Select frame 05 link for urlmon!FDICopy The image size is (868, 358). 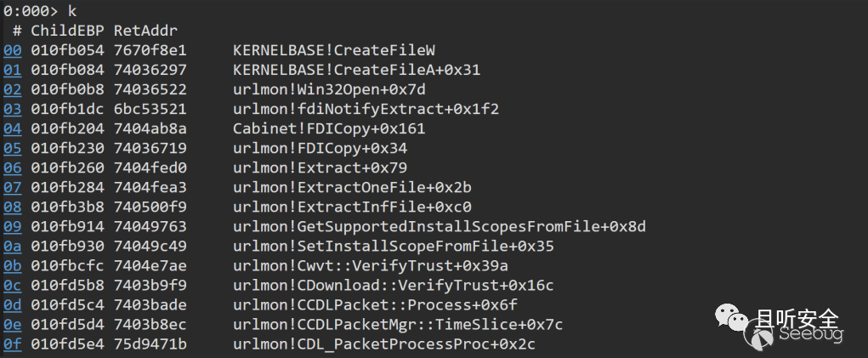[x=12, y=148]
